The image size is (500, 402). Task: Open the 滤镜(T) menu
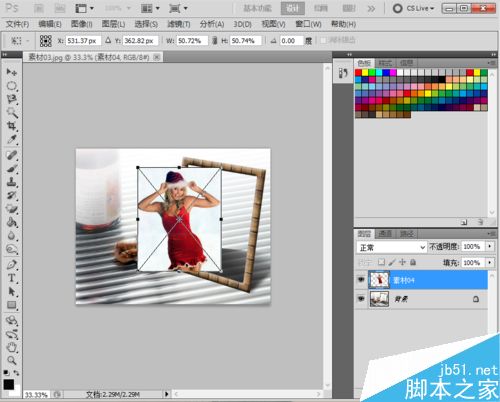pyautogui.click(x=178, y=24)
